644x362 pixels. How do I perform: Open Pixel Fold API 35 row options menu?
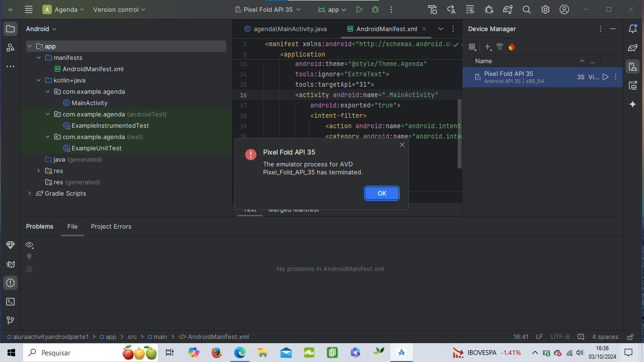616,77
